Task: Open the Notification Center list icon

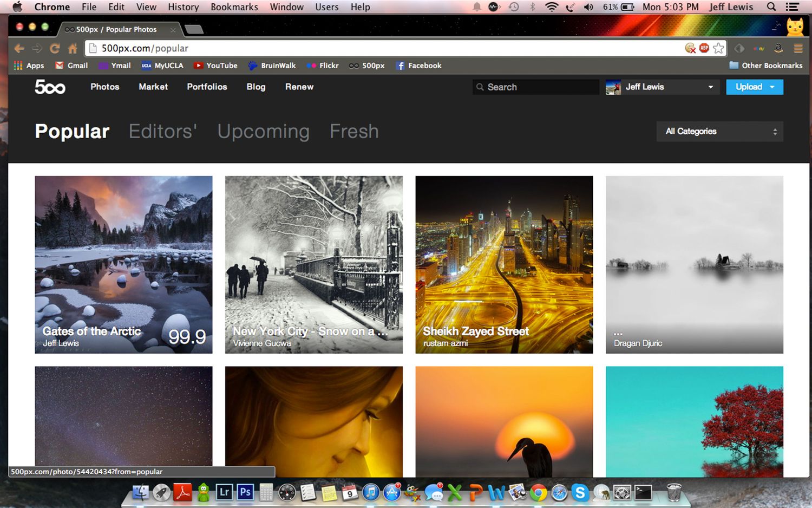Action: [x=793, y=6]
